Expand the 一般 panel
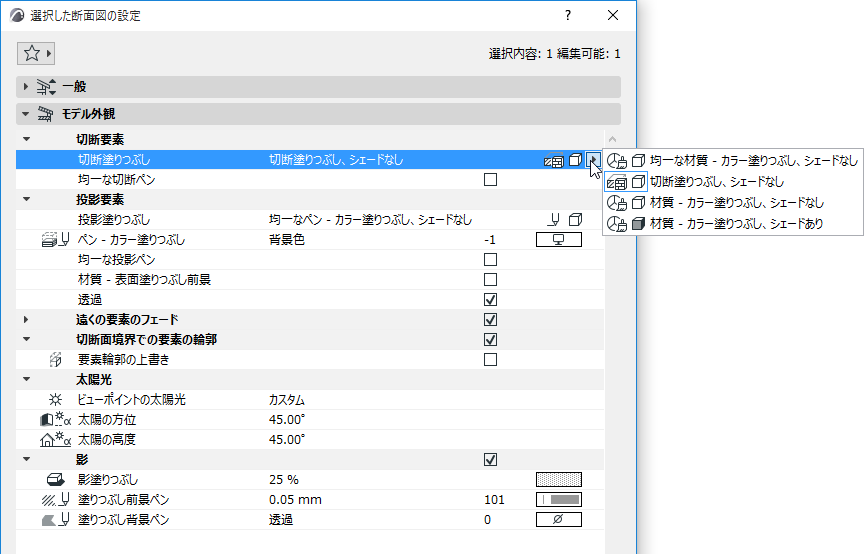Screen dimensions: 864x554 point(25,87)
